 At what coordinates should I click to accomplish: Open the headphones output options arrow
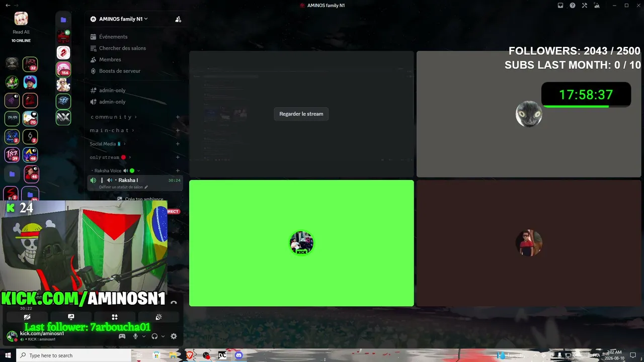163,336
